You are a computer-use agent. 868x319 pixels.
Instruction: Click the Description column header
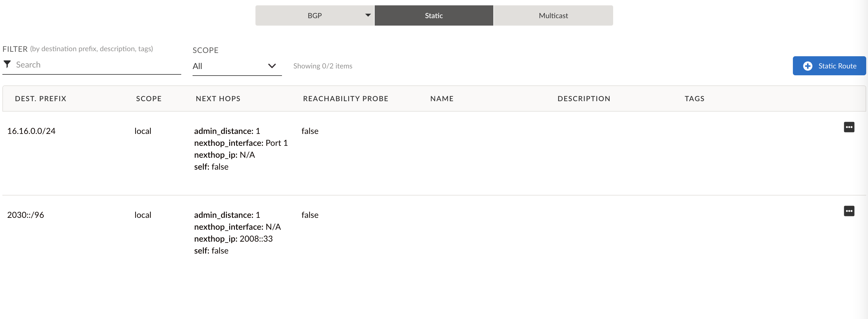click(584, 98)
